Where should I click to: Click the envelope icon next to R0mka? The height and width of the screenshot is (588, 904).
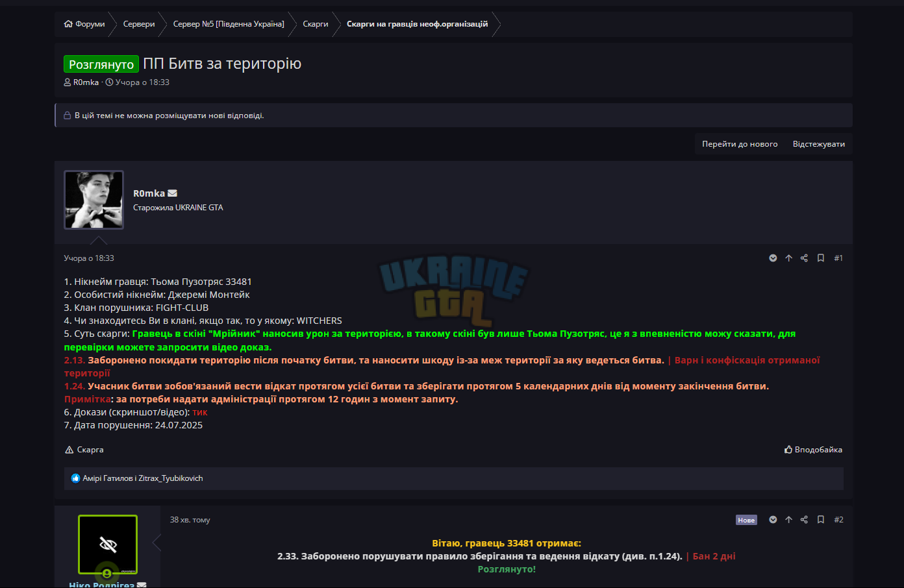172,193
